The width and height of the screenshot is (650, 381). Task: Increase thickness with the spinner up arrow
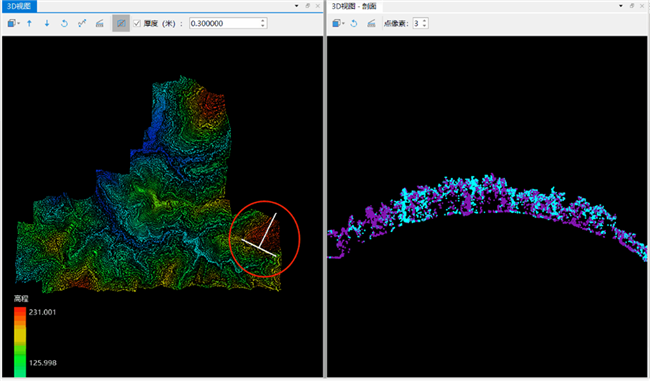tap(263, 21)
